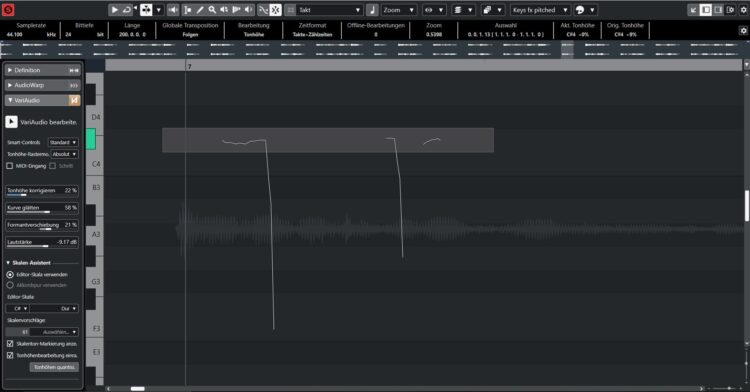Click the red Steinberg hub icon
The height and width of the screenshot is (392, 750).
coord(8,10)
